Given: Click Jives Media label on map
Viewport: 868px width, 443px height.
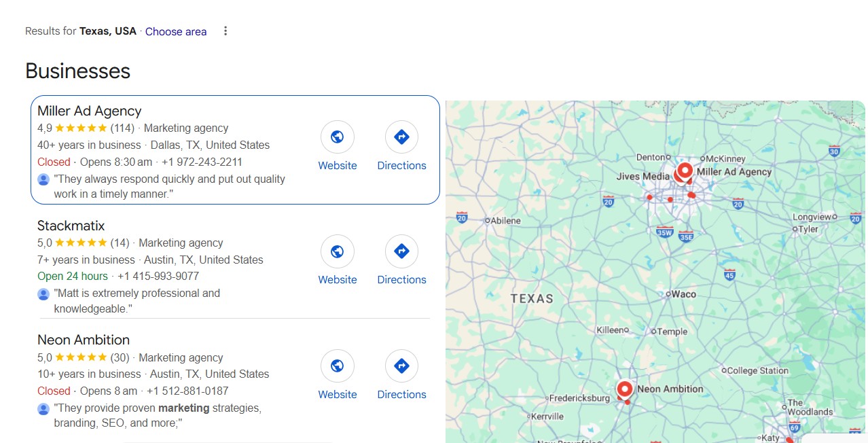Looking at the screenshot, I should point(643,176).
